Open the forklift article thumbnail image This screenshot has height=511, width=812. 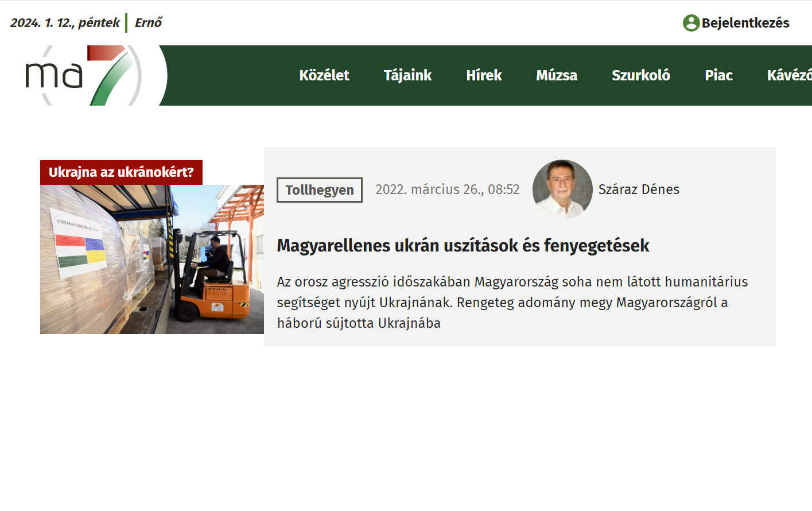point(152,259)
